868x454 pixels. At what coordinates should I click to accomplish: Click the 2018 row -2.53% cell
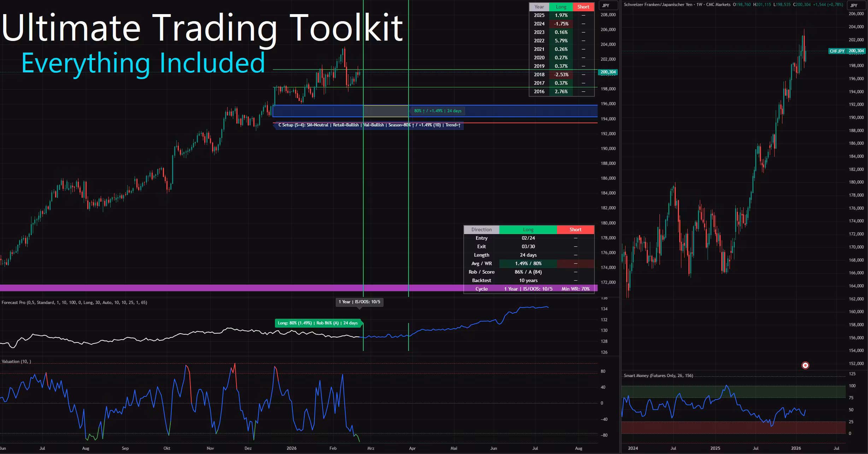[561, 75]
